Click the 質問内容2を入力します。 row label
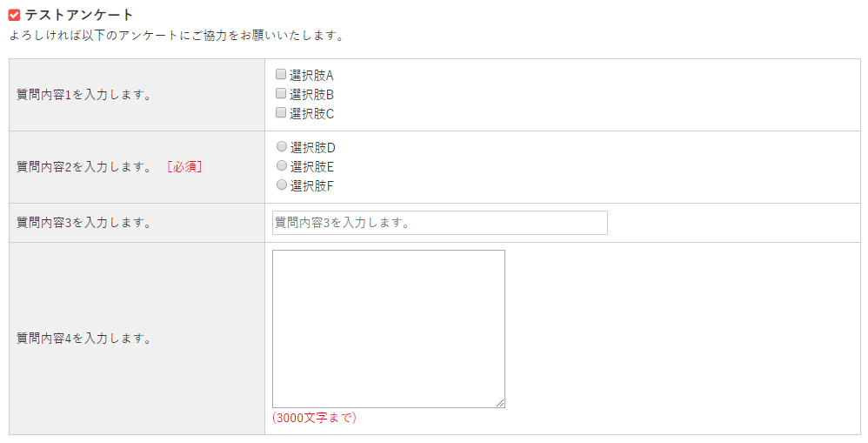 [84, 167]
